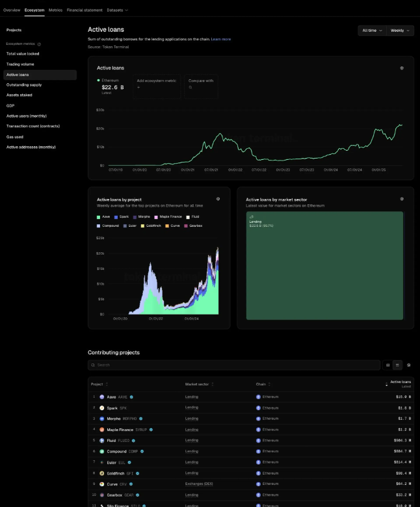
Task: Select the Ecosystem tab
Action: click(34, 10)
